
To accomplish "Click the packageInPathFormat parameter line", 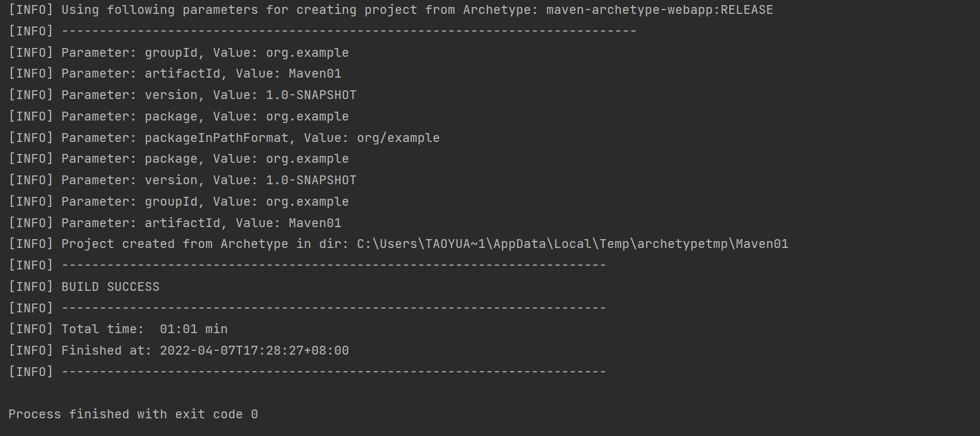I will 250,138.
